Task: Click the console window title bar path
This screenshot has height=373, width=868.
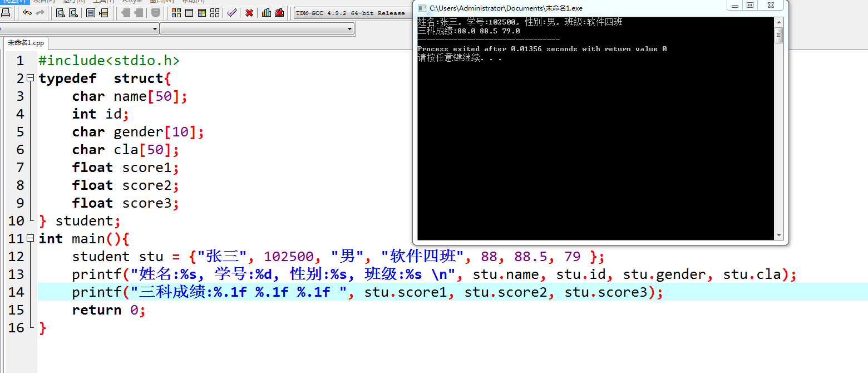Action: pyautogui.click(x=506, y=8)
